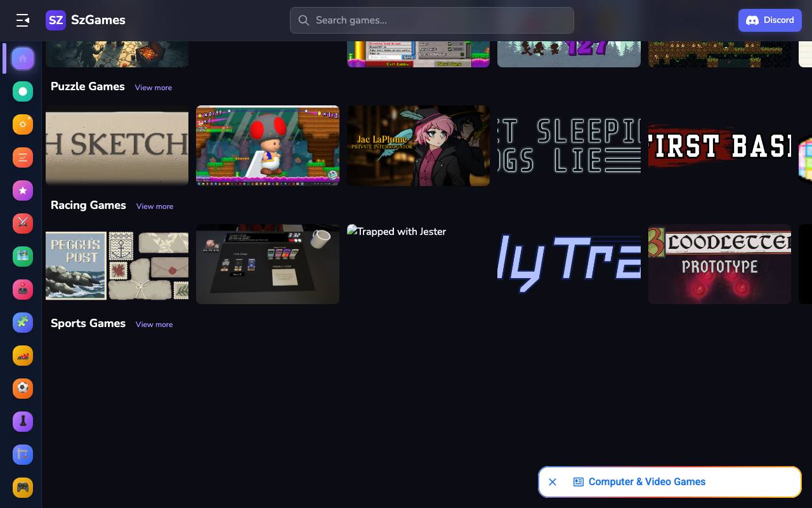This screenshot has height=508, width=812.
Task: Open the Peggy's Post game thumbnail
Action: [x=117, y=264]
